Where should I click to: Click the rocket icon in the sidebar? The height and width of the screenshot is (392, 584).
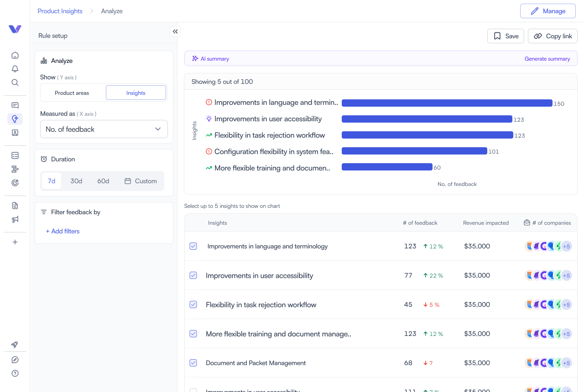coord(15,345)
